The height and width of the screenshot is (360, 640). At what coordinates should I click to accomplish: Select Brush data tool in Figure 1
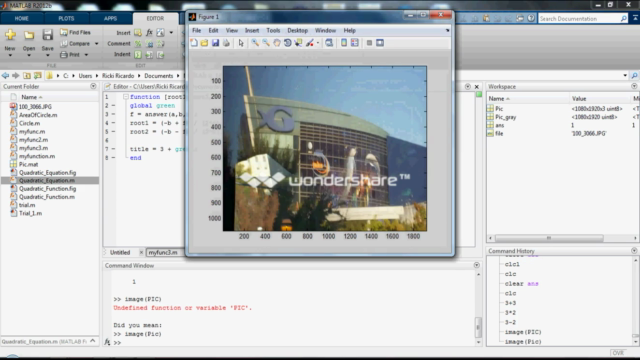point(310,43)
